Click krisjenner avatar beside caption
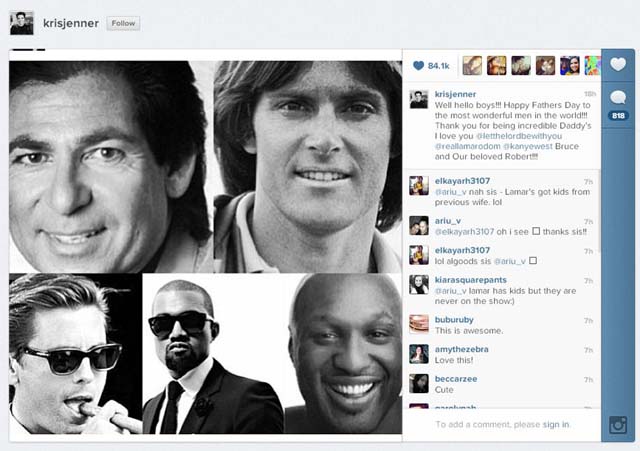The height and width of the screenshot is (451, 640). tap(419, 99)
